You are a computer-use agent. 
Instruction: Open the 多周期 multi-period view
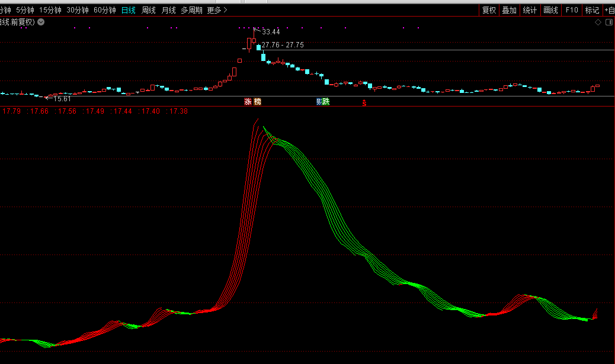pyautogui.click(x=191, y=10)
